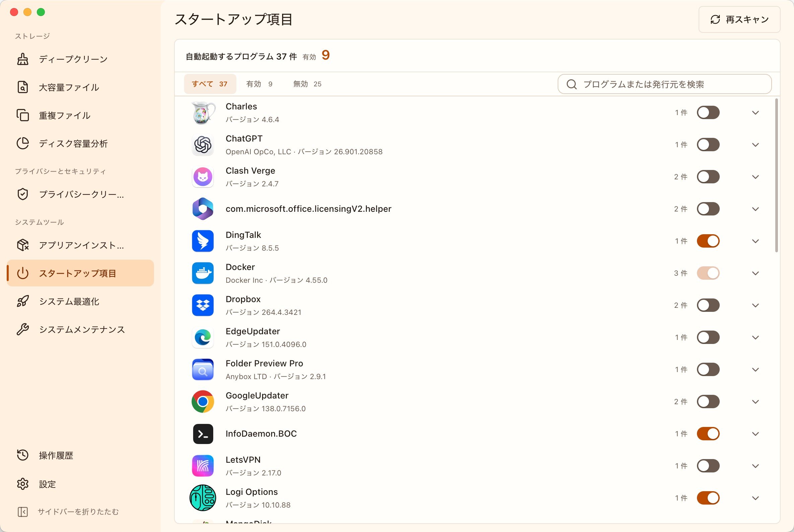The image size is (794, 532).
Task: Click the Microsoft Office licensing helper icon
Action: click(203, 209)
